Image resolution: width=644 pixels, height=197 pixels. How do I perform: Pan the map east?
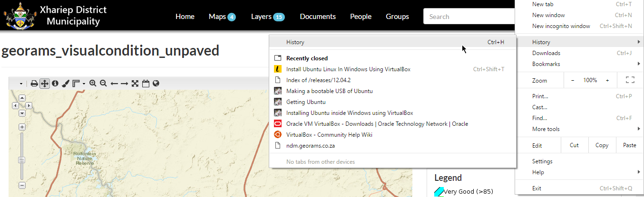pyautogui.click(x=29, y=105)
